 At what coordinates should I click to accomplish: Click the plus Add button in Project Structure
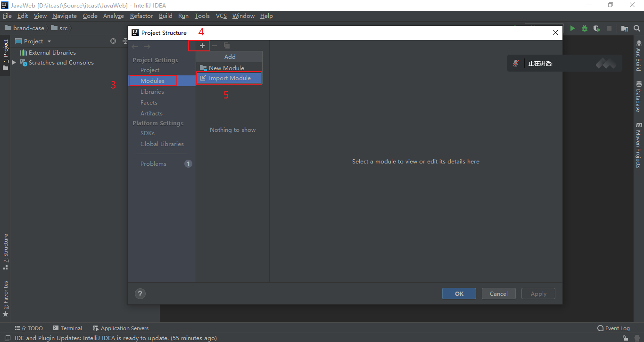pyautogui.click(x=202, y=46)
